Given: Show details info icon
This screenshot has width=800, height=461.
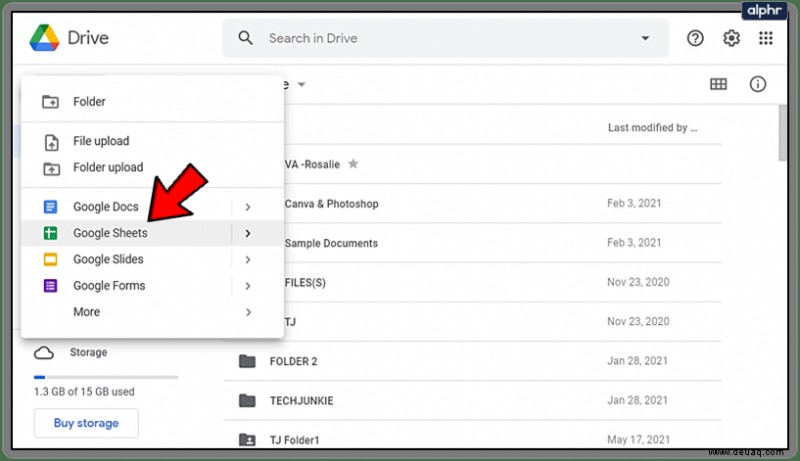Looking at the screenshot, I should [758, 84].
